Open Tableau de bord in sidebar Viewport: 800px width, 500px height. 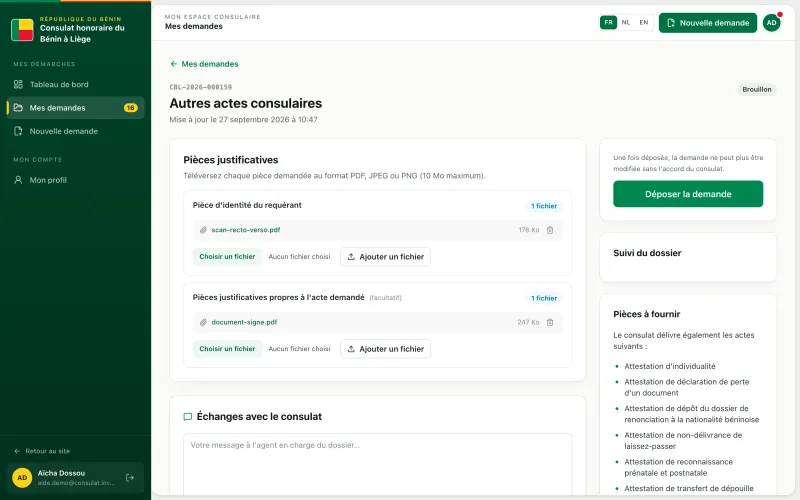(76, 85)
